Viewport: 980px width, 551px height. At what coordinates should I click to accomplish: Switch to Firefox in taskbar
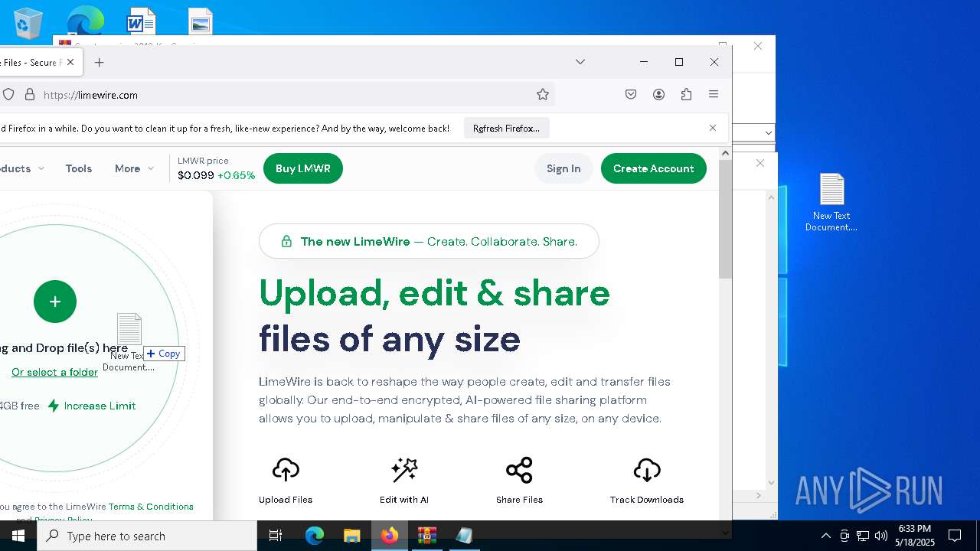tap(390, 536)
